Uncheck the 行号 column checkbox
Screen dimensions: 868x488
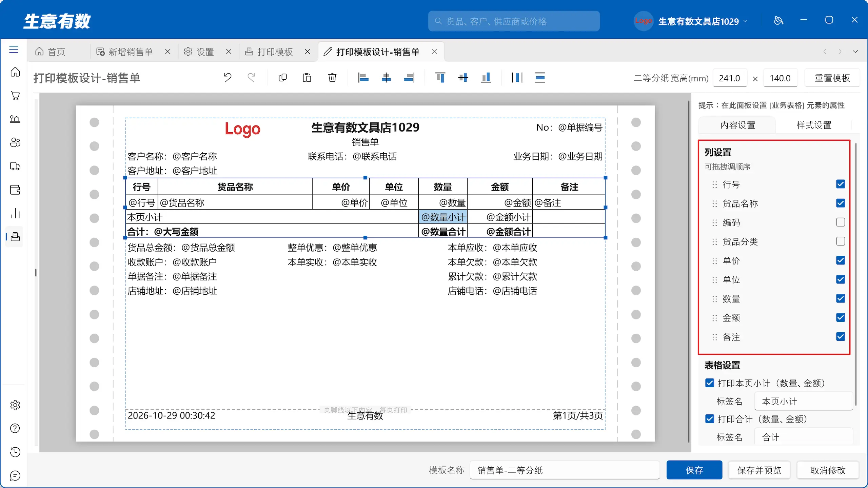click(841, 184)
